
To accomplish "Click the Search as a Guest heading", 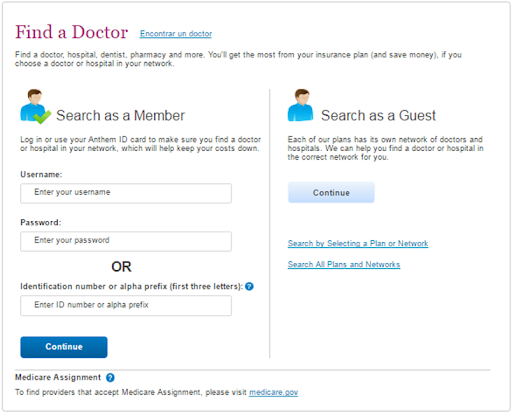I will coord(378,116).
